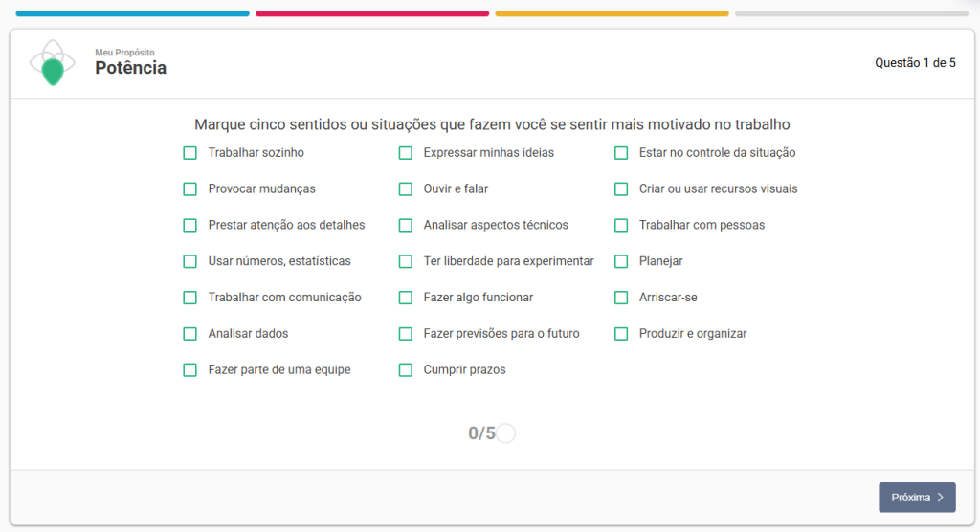Mark the 'Cumprir prazos' checkbox
The image size is (980, 532).
click(x=406, y=370)
